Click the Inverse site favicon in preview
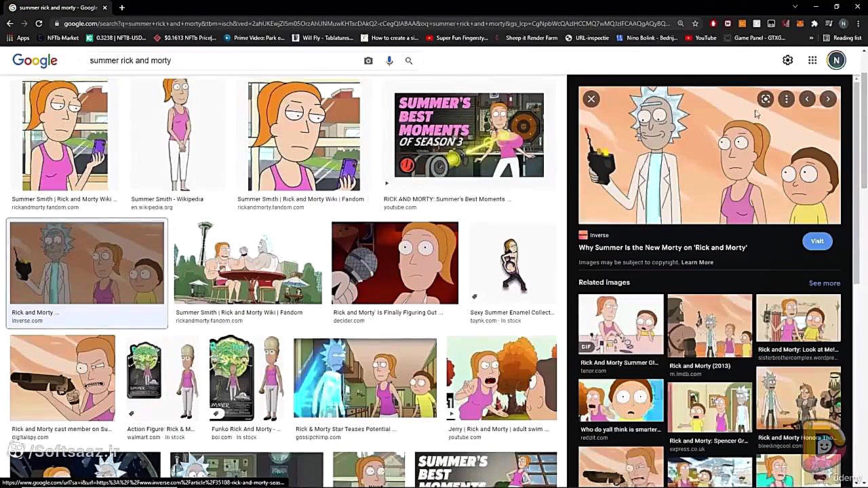Viewport: 868px width, 488px height. 583,235
